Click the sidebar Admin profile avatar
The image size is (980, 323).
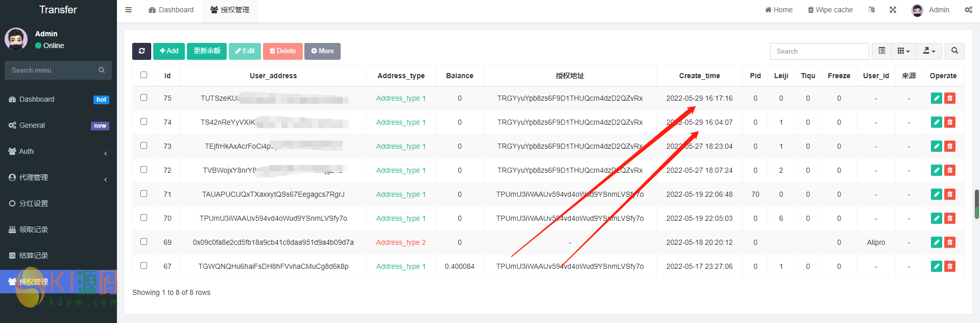[x=16, y=39]
